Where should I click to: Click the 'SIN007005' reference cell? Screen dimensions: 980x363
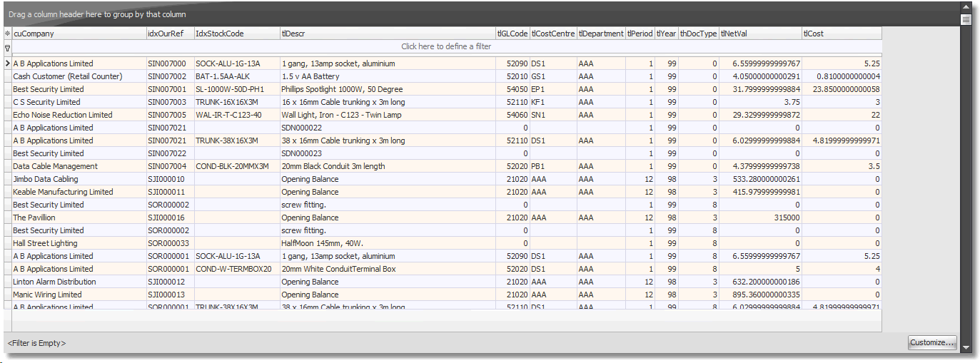click(x=170, y=115)
